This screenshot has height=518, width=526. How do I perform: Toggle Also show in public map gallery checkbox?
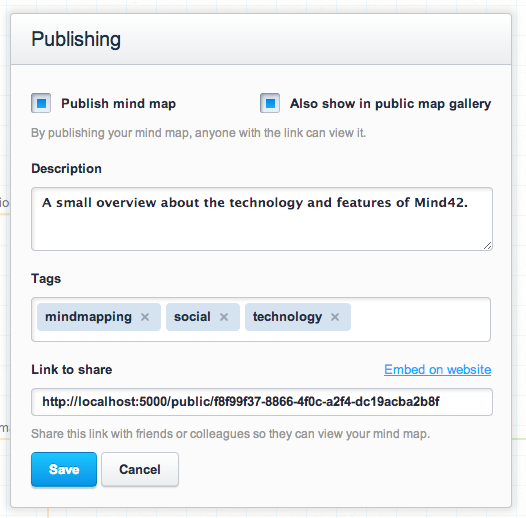pos(270,103)
